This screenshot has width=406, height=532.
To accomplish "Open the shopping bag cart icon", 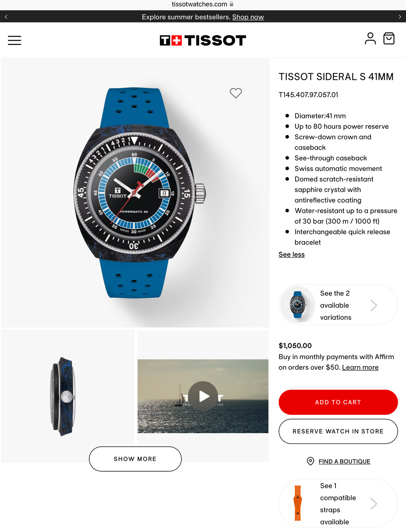I will coord(389,39).
